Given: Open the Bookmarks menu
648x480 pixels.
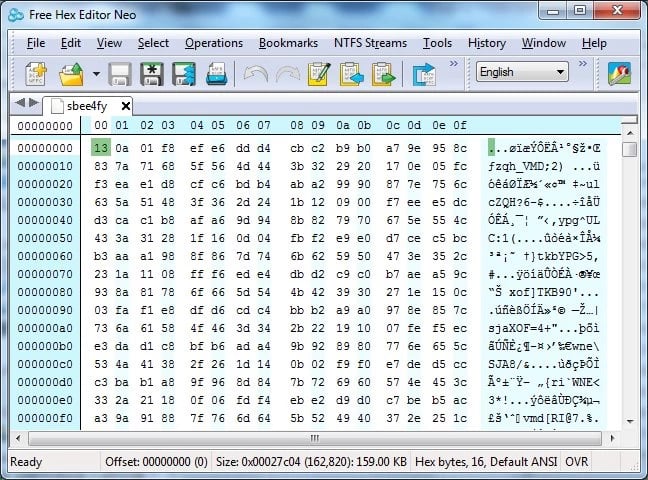Looking at the screenshot, I should [288, 43].
